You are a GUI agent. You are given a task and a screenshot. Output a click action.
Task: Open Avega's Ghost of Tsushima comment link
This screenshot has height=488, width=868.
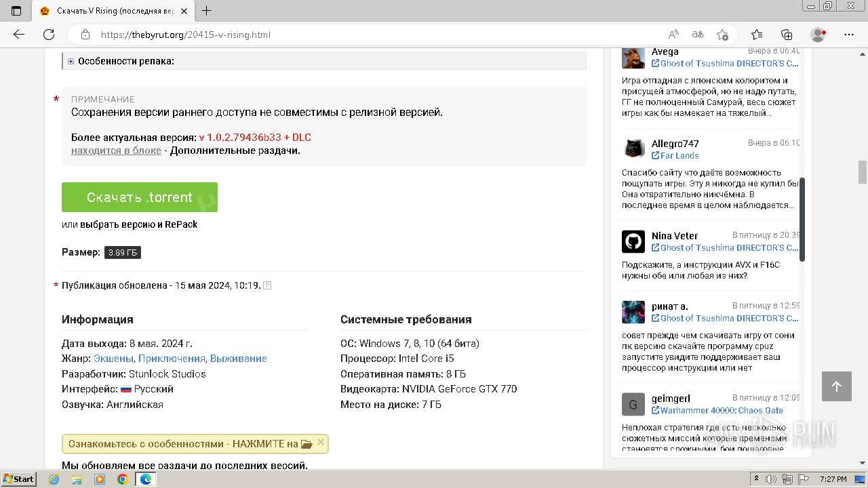(x=725, y=64)
